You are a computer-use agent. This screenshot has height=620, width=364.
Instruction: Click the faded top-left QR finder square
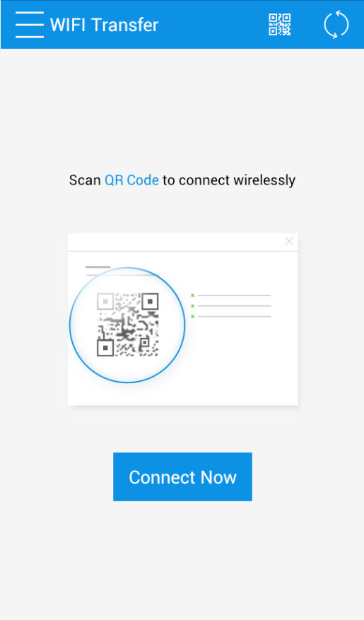[105, 301]
